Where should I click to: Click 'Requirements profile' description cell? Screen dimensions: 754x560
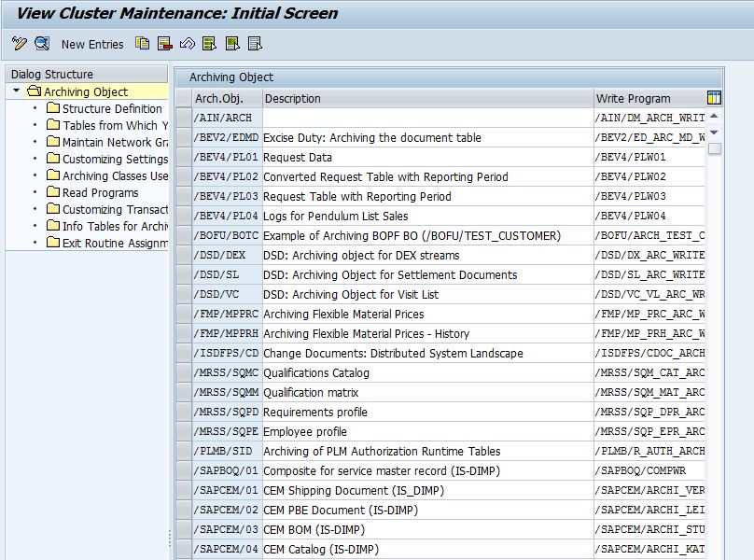pos(428,413)
